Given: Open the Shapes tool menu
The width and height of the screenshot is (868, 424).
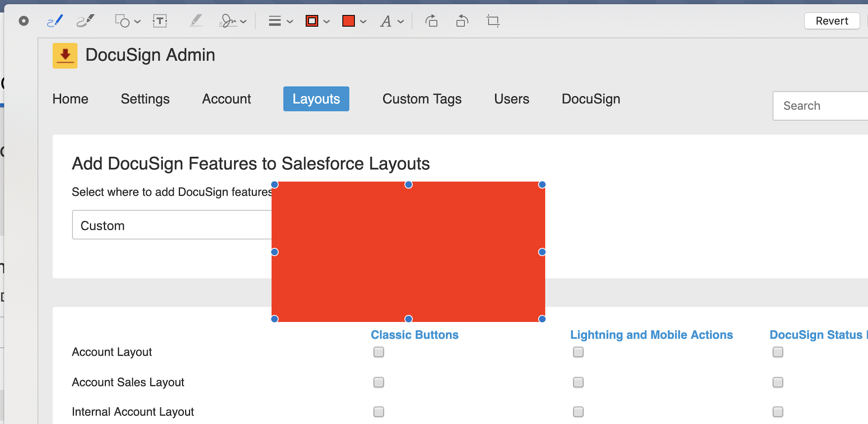Looking at the screenshot, I should [122, 21].
